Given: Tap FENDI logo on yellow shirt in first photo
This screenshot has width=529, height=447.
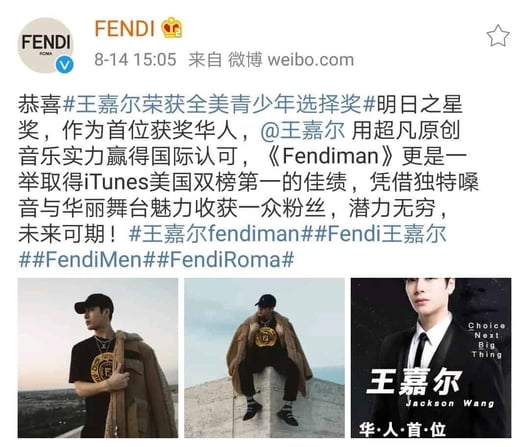Looking at the screenshot, I should [102, 368].
